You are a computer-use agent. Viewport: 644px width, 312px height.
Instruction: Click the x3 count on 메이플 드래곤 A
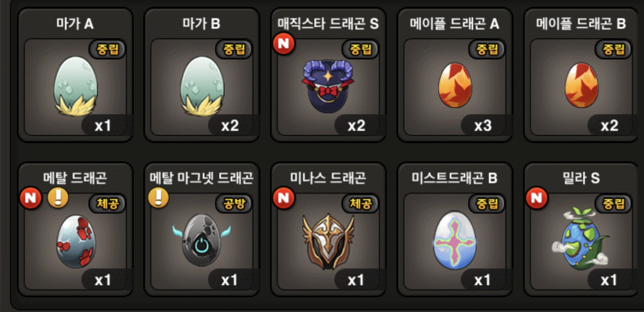483,126
